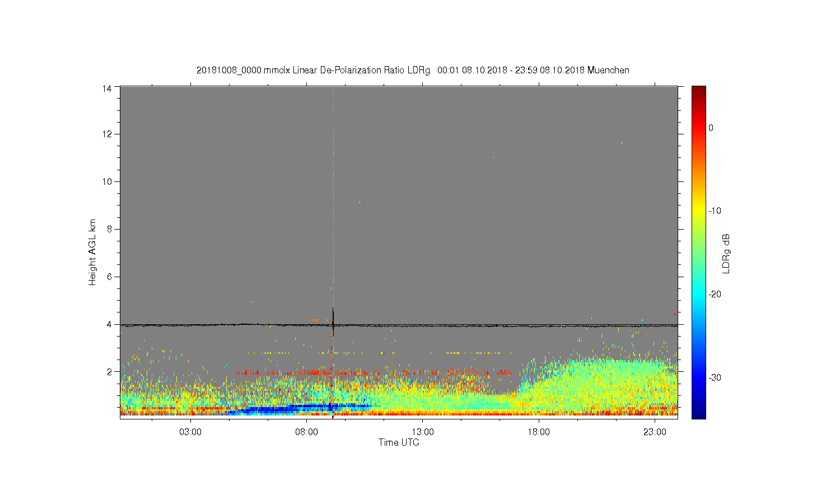The width and height of the screenshot is (840, 504).
Task: Click the height tick label 10
Action: coord(107,181)
